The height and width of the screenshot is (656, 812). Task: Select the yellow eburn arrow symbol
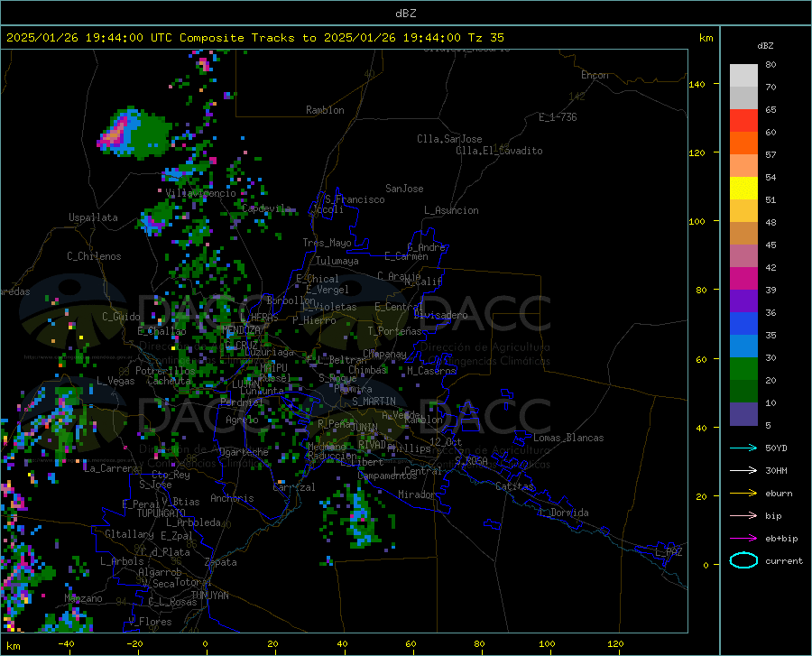(x=743, y=494)
